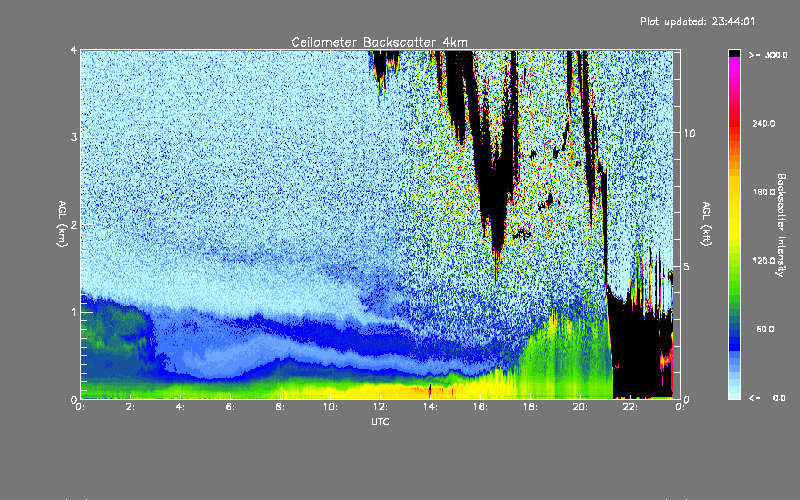Pick the black top segment of the colorbar
This screenshot has height=500, width=800.
click(x=734, y=54)
